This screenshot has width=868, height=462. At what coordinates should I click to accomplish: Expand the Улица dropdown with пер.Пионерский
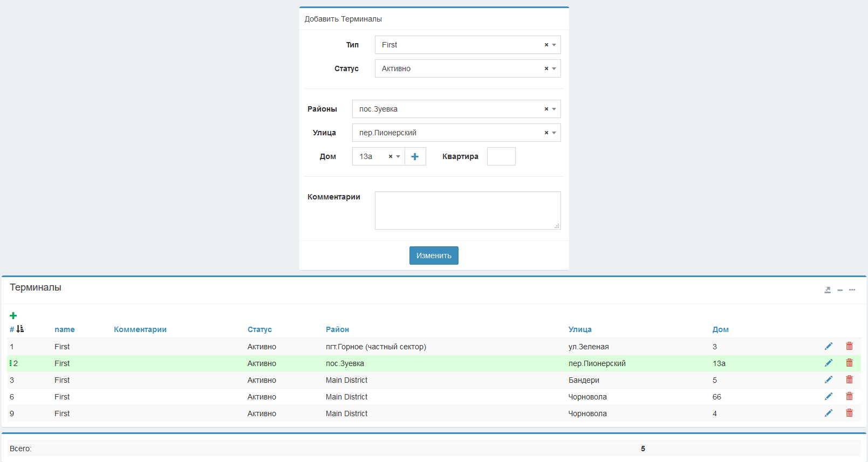(x=554, y=133)
